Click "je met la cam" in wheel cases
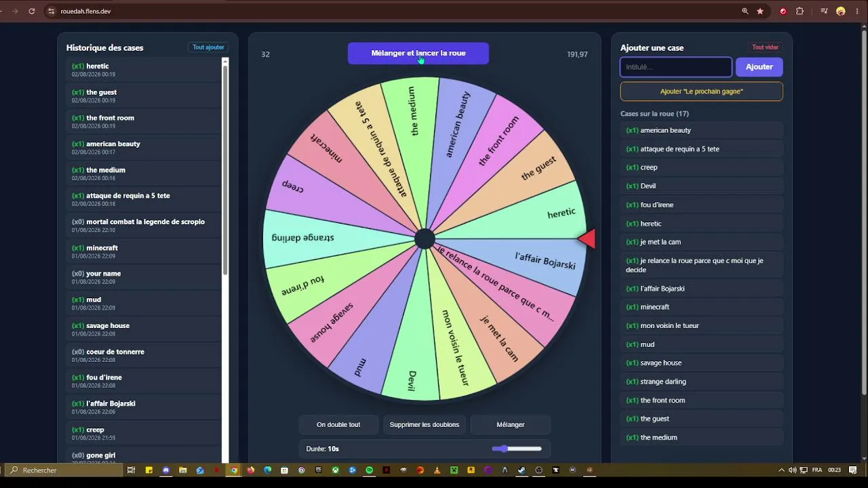 701,242
